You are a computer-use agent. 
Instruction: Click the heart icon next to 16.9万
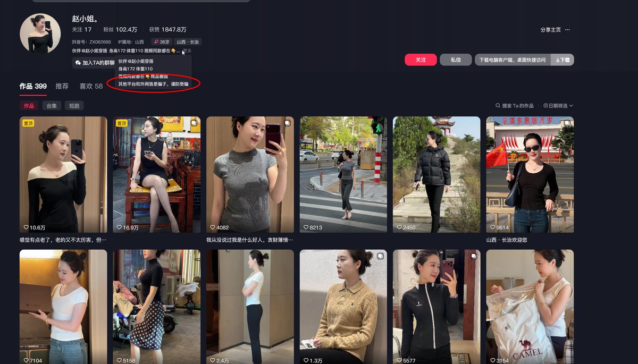[120, 227]
